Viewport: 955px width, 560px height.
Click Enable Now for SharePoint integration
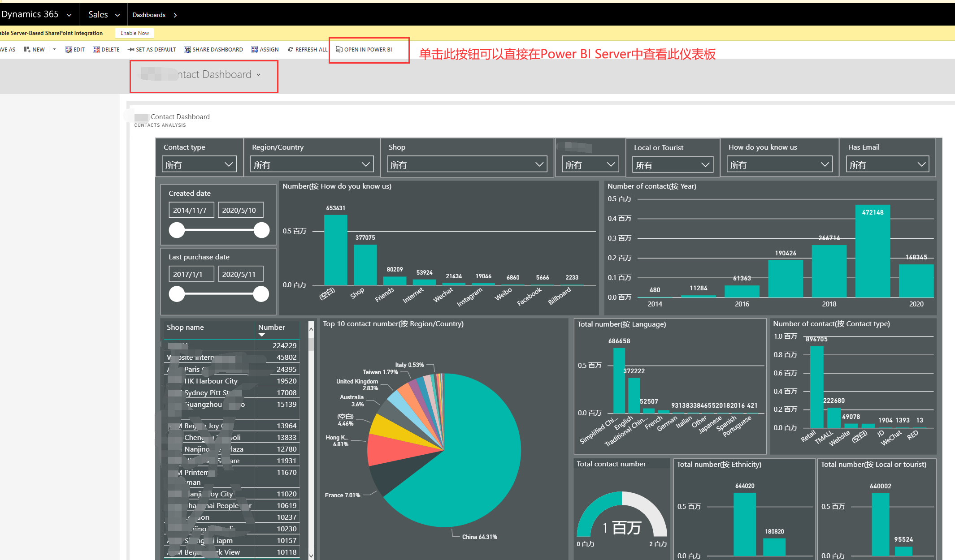pyautogui.click(x=134, y=33)
